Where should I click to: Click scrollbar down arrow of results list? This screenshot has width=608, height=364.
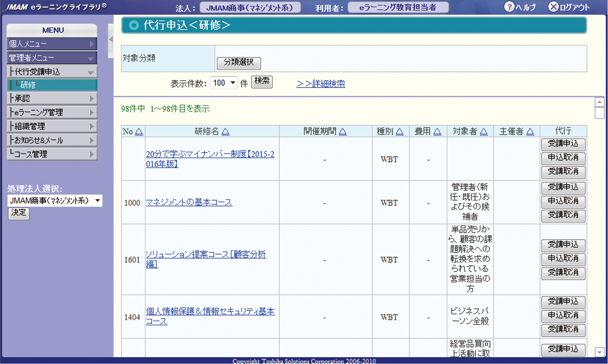599,352
